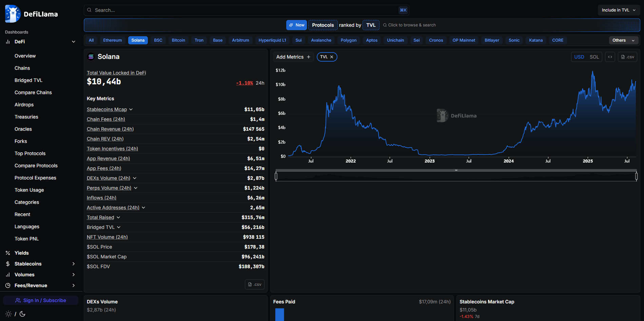This screenshot has width=644, height=321.
Task: Download Key Metrics .csv file
Action: (254, 284)
